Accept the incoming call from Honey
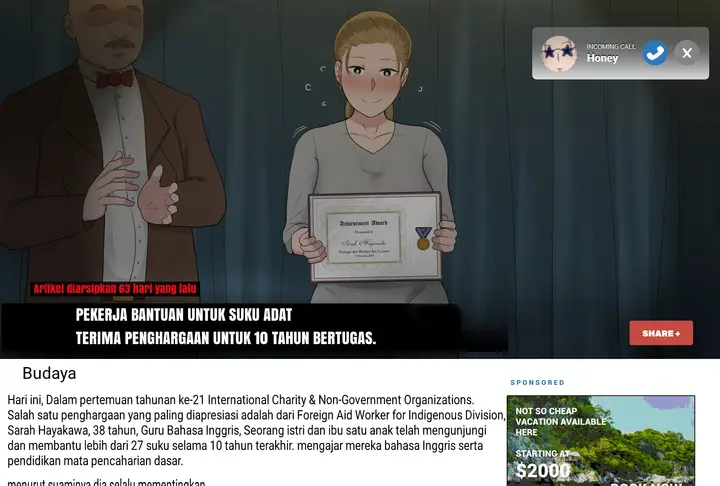The width and height of the screenshot is (720, 486). [655, 53]
